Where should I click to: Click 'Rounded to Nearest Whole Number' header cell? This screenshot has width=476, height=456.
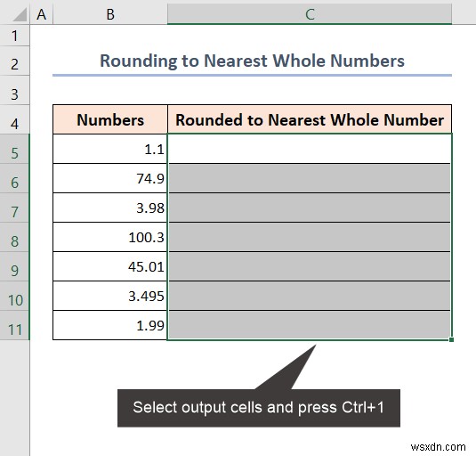(x=310, y=119)
